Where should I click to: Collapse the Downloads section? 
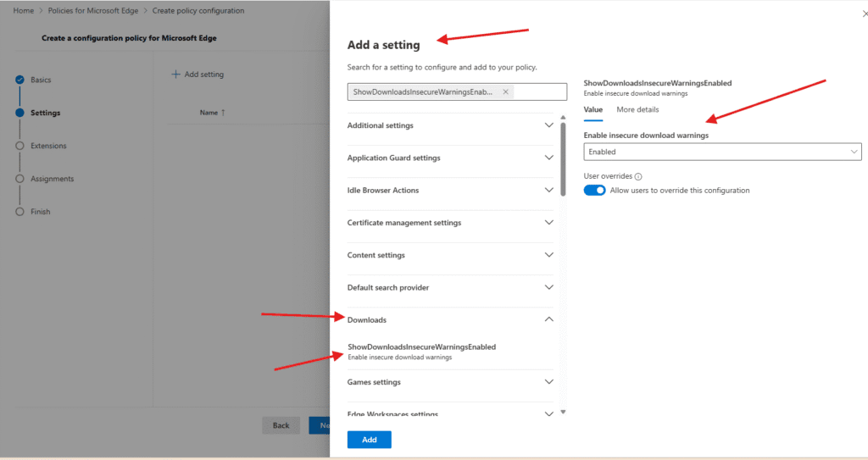[548, 319]
